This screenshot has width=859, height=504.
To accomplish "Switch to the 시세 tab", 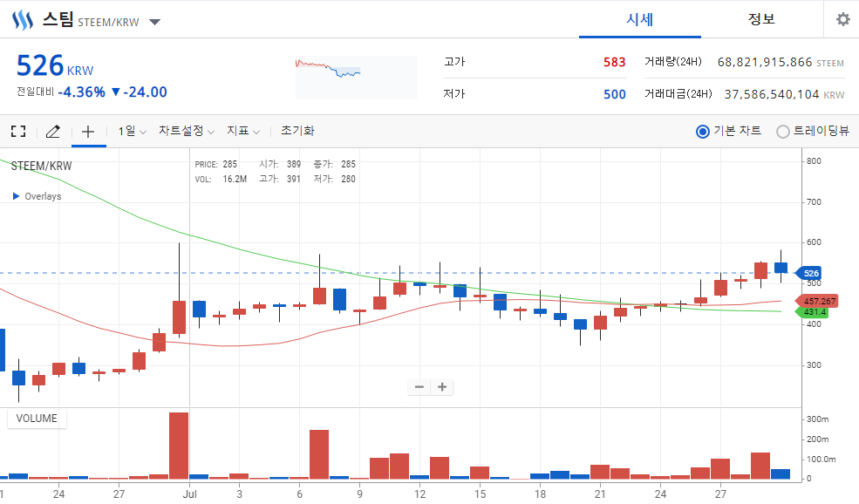I will 640,20.
